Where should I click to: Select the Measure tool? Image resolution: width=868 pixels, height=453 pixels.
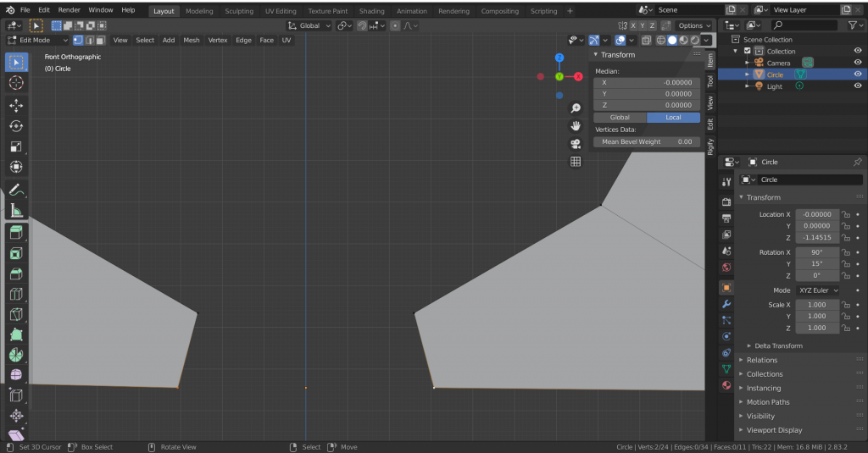[x=16, y=211]
